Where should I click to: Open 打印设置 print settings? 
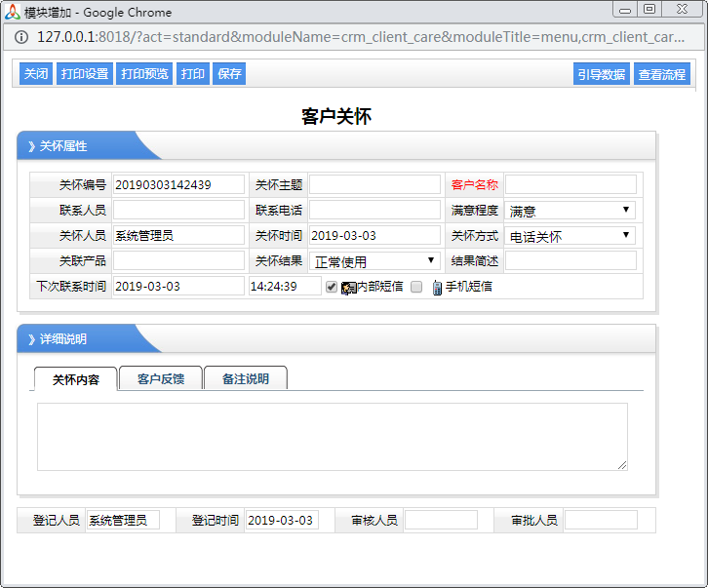(85, 74)
